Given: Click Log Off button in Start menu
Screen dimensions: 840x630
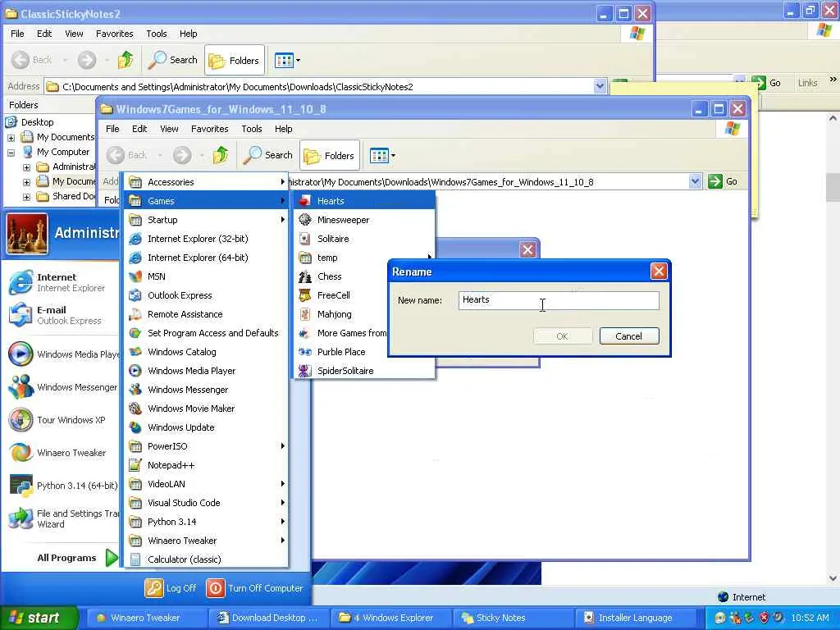Looking at the screenshot, I should tap(171, 588).
